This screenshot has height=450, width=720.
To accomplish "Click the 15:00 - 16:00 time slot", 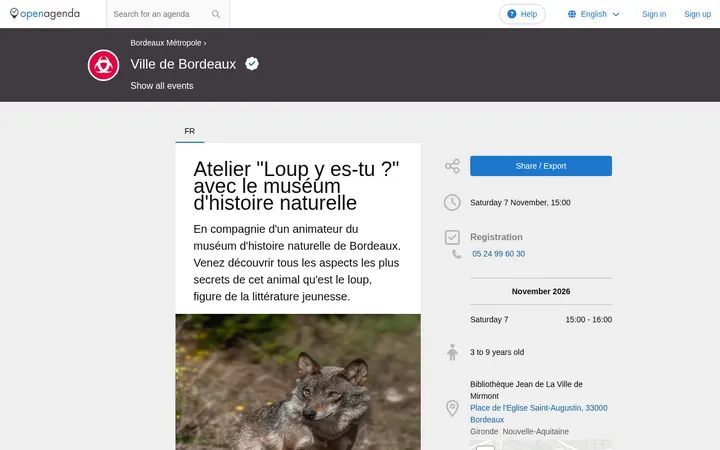I will (589, 320).
